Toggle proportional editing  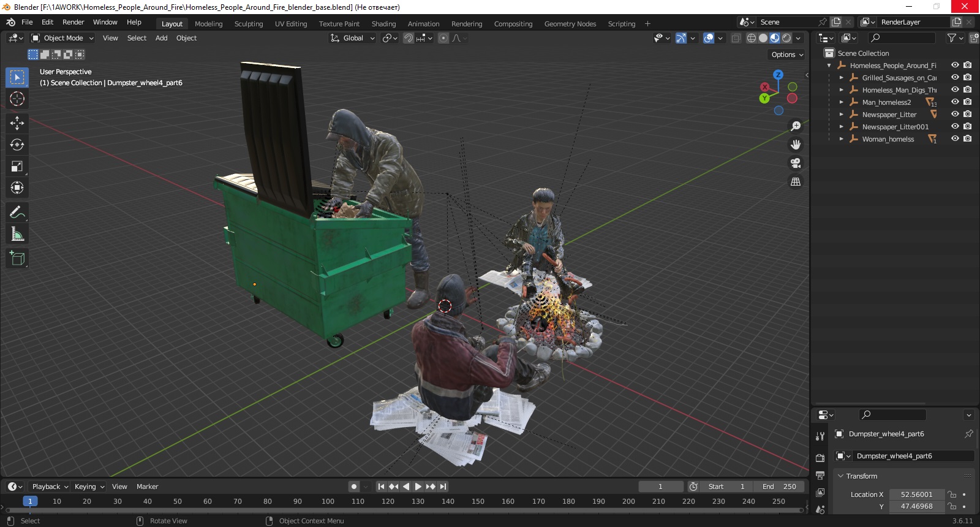443,38
